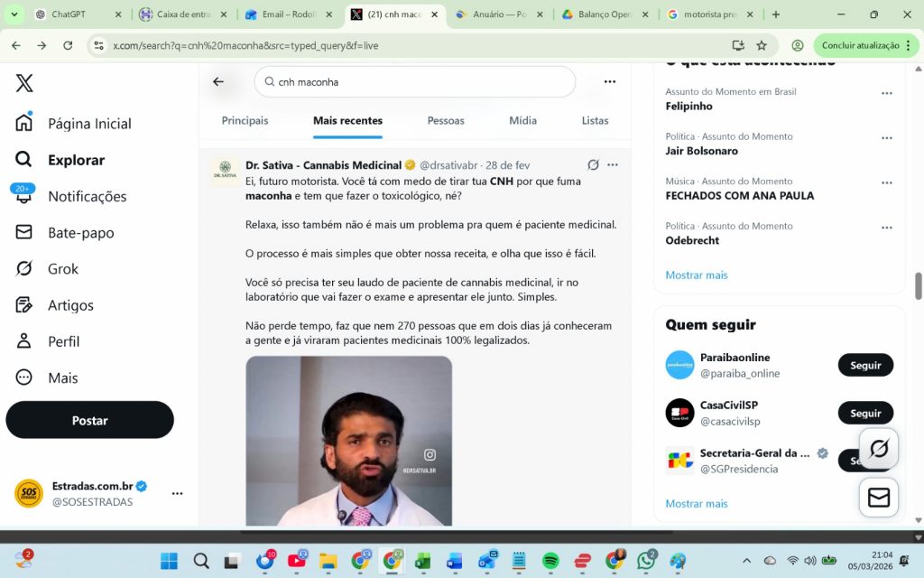Switch to the Pessoas tab

[x=446, y=120]
